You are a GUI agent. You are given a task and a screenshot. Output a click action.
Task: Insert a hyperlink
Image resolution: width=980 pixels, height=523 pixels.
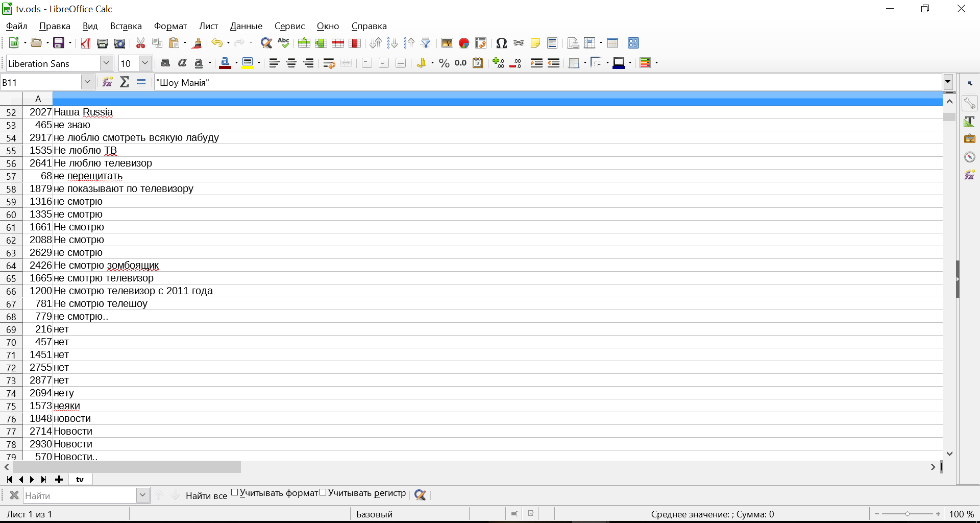tap(519, 43)
